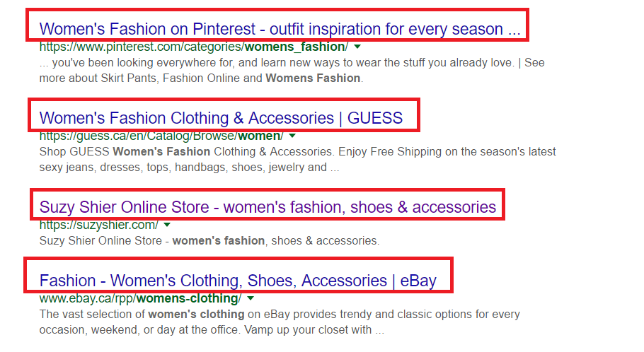Expand the arrow beside the ebay.ca URL
The height and width of the screenshot is (352, 644).
[251, 298]
